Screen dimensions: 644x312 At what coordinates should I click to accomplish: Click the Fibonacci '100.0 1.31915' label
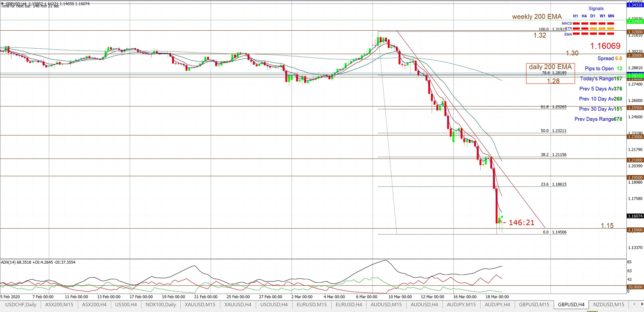pos(553,29)
